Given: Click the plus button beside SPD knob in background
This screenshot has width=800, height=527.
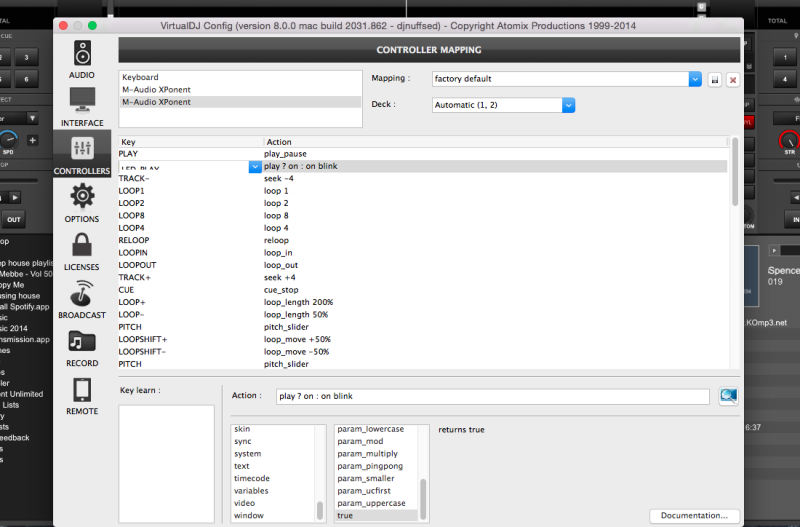Looking at the screenshot, I should pyautogui.click(x=33, y=140).
